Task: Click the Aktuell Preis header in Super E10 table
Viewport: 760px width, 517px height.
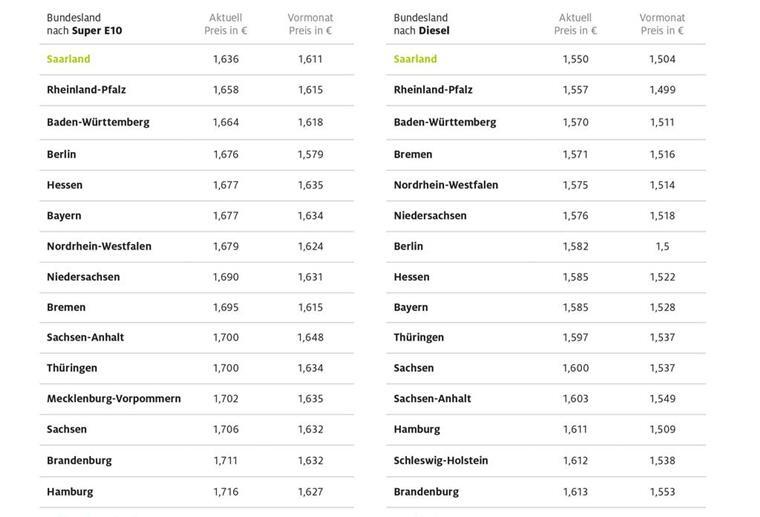Action: [x=225, y=24]
